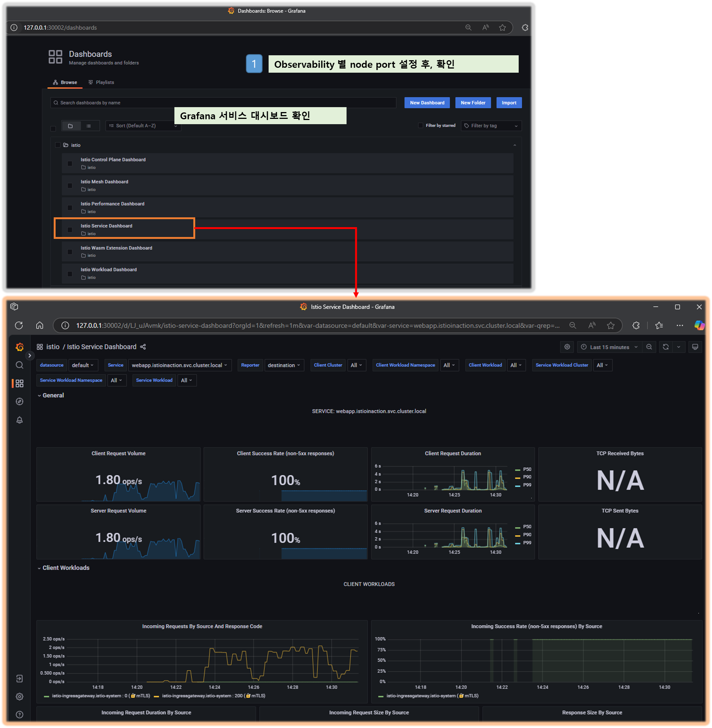712x728 pixels.
Task: Check the Istio Performance Dashboard checkbox
Action: pos(70,207)
